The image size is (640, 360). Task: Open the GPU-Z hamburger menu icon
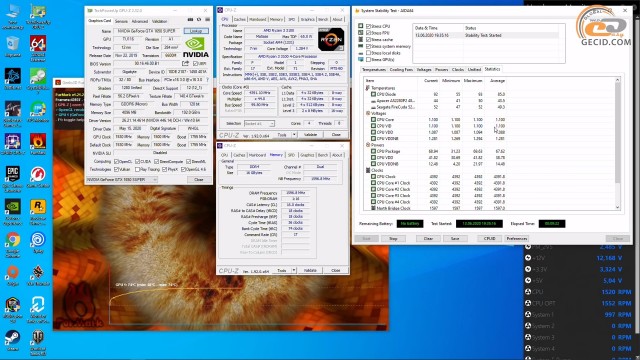pos(207,20)
